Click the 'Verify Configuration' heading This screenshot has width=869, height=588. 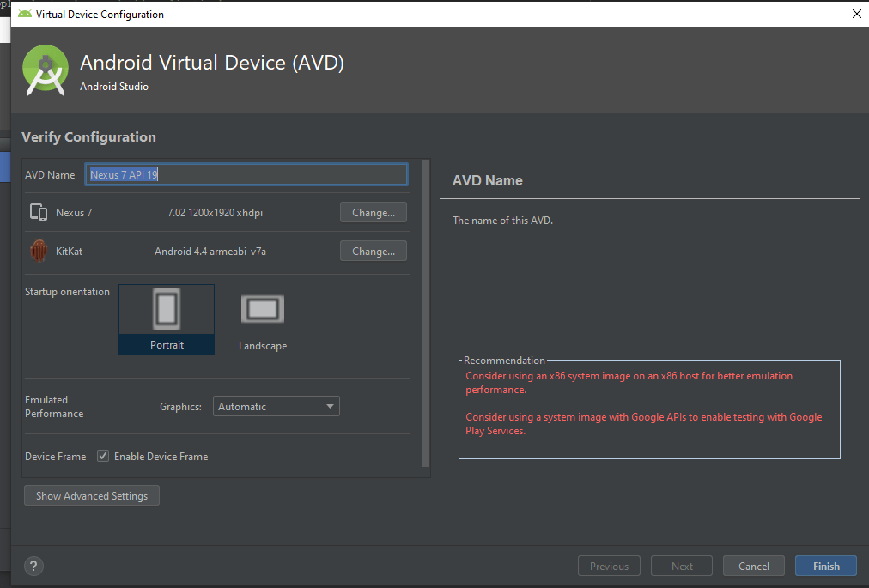88,137
